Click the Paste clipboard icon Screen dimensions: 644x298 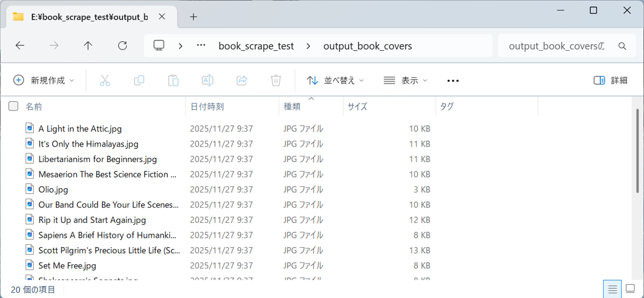tap(174, 80)
